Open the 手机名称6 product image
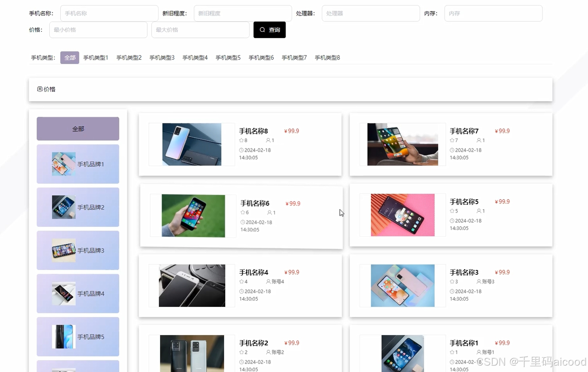 point(193,216)
